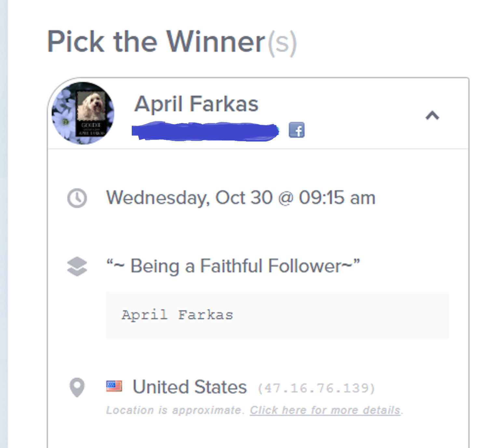Click the entry text box containing April Farkas
This screenshot has height=448, width=488.
pyautogui.click(x=278, y=315)
